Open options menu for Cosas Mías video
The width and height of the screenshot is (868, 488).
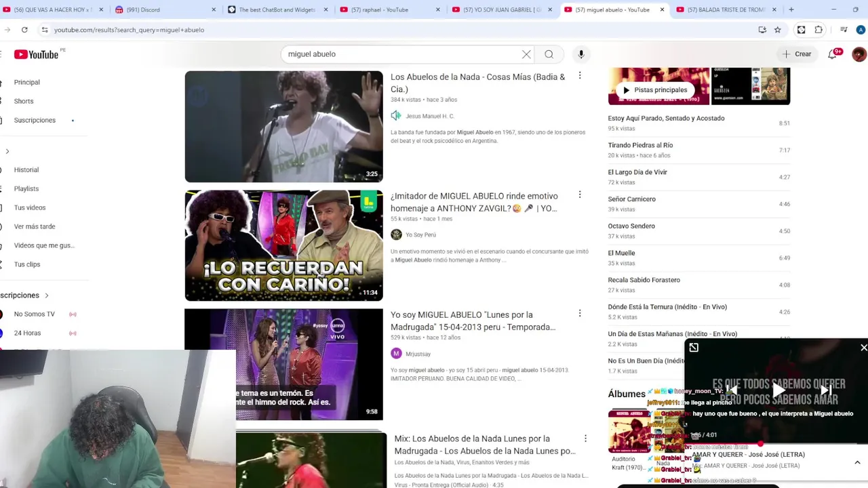point(580,76)
